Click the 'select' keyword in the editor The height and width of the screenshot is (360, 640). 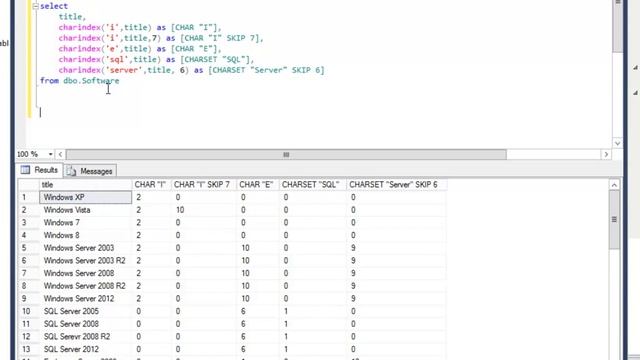click(54, 6)
